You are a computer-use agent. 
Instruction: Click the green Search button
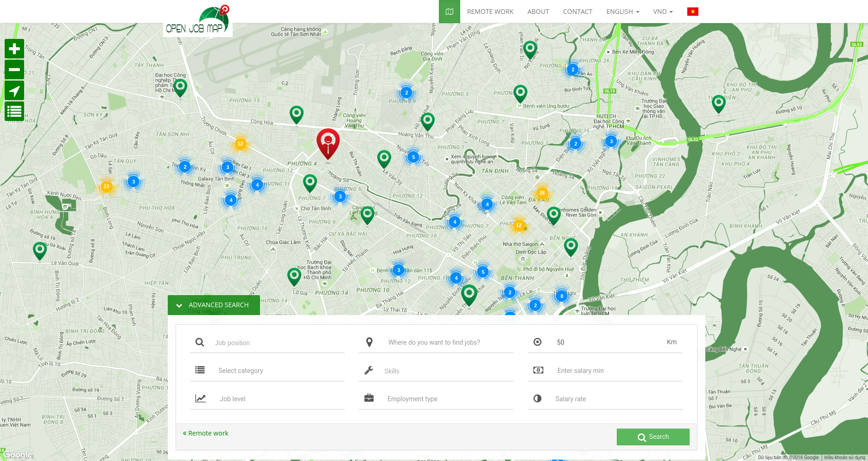653,436
